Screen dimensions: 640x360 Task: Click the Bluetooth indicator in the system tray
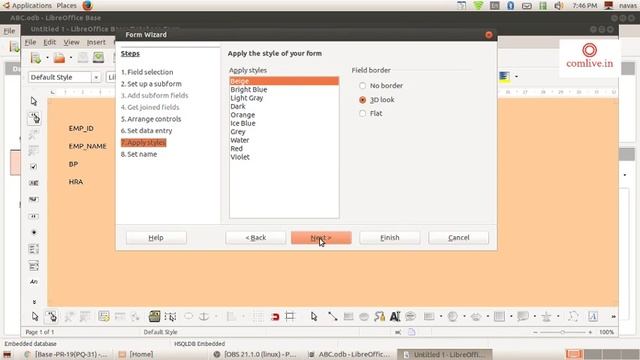[x=510, y=6]
